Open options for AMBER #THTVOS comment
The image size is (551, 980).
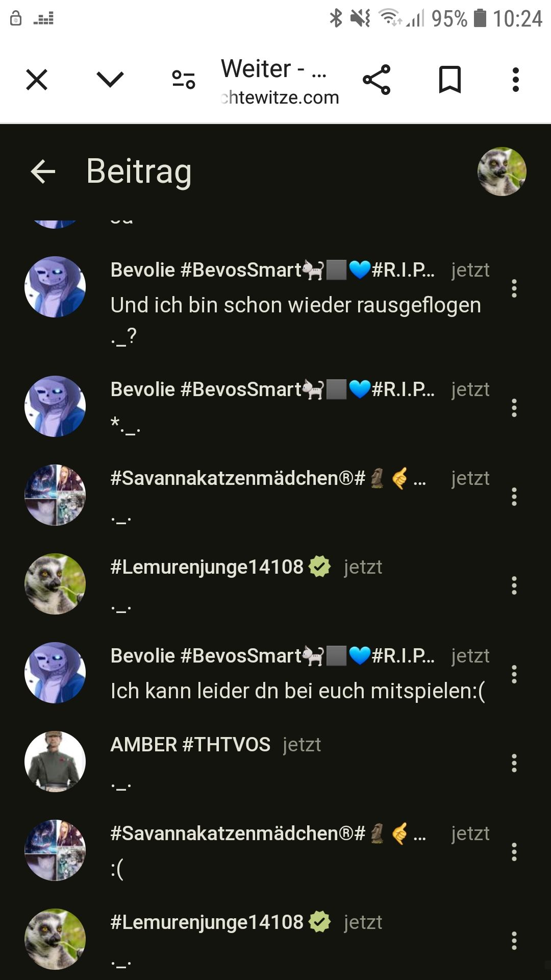pyautogui.click(x=514, y=763)
